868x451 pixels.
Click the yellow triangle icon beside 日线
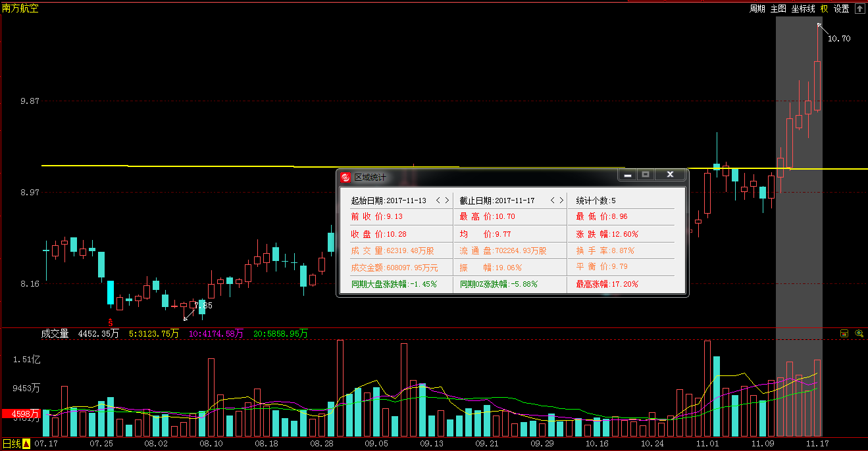click(x=26, y=444)
